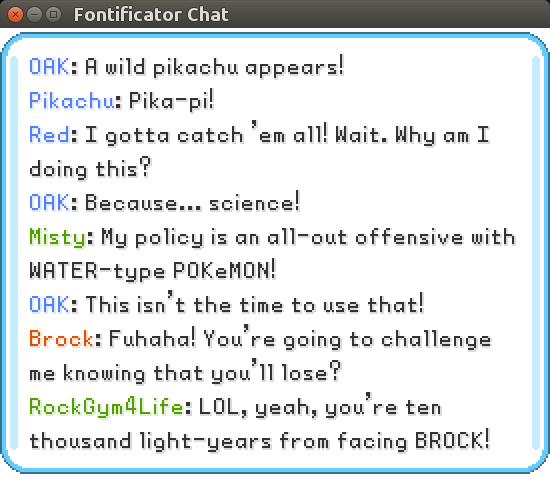Select OAK username on the first chat line

pos(49,67)
